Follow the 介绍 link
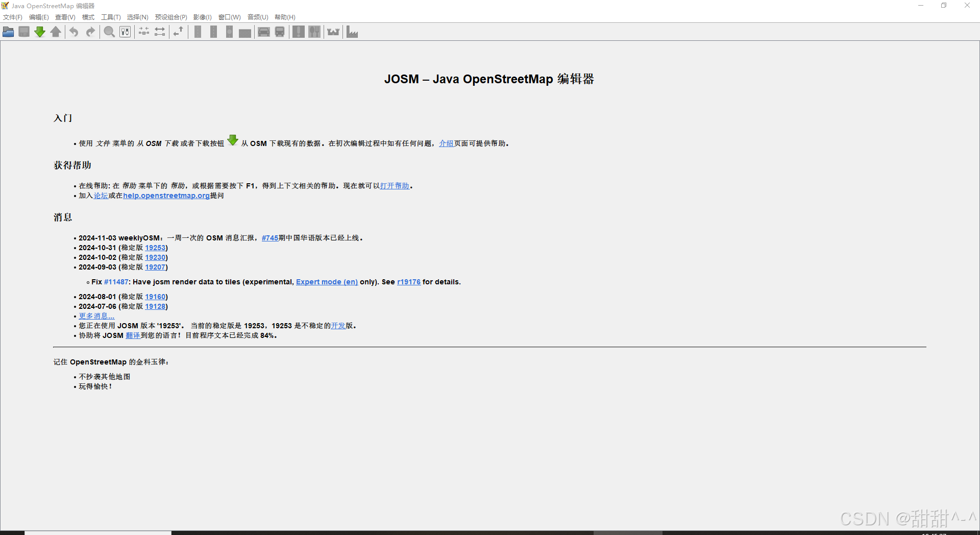Viewport: 980px width, 535px height. tap(446, 143)
